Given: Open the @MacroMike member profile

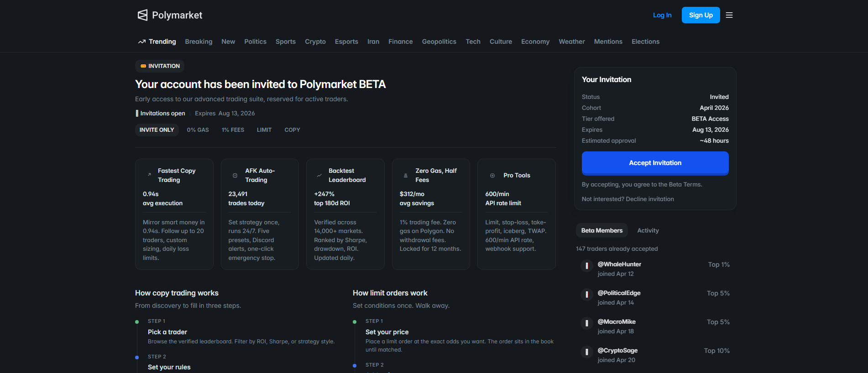Looking at the screenshot, I should [617, 322].
